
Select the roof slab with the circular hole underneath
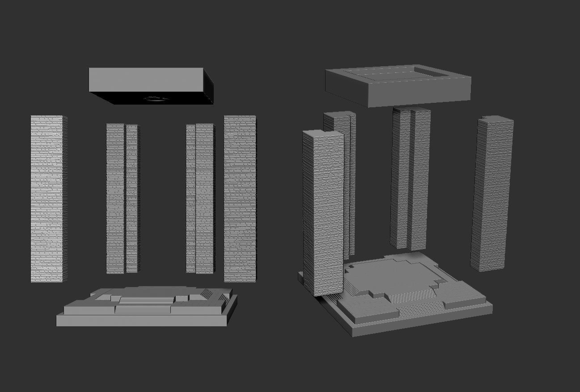coord(151,86)
